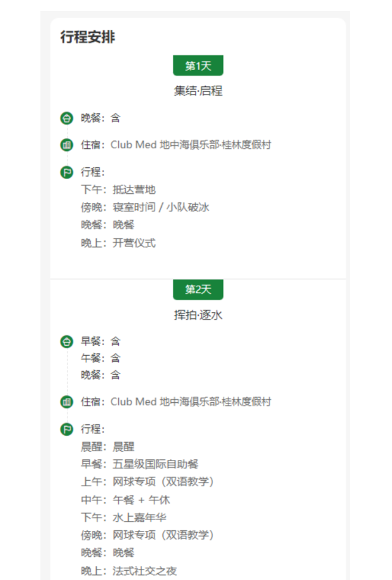This screenshot has width=392, height=580.
Task: Select the 上午：网球专项 schedule line
Action: [x=147, y=482]
